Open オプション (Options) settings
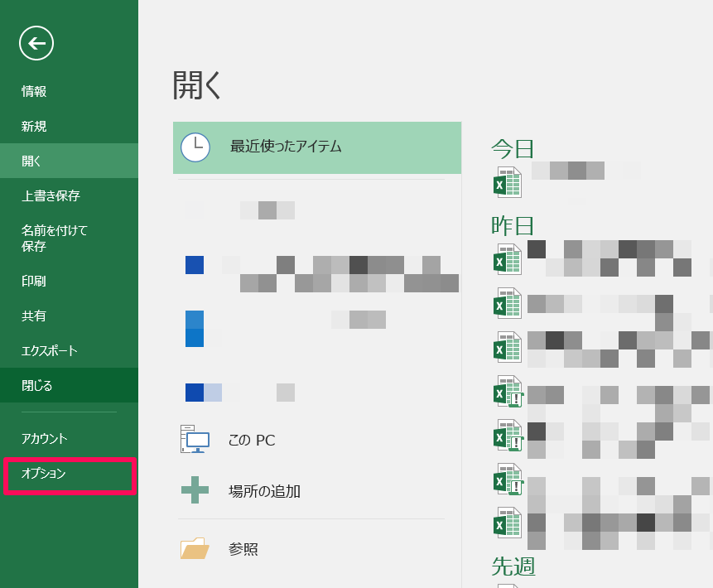713x588 pixels. pos(44,474)
